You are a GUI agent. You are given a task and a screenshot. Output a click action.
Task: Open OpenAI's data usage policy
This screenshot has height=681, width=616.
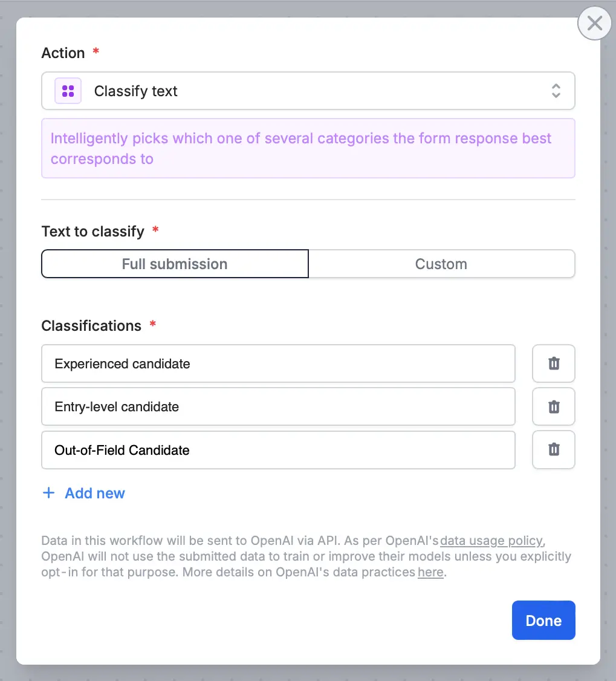(490, 540)
